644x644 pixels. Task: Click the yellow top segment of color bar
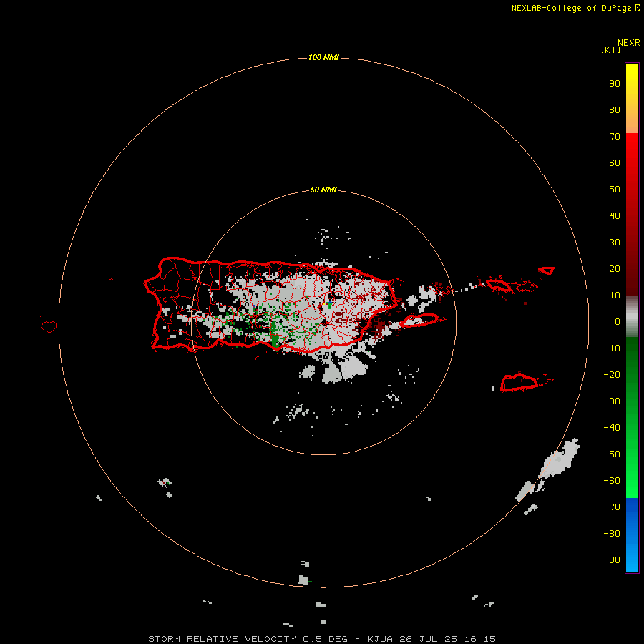point(632,98)
